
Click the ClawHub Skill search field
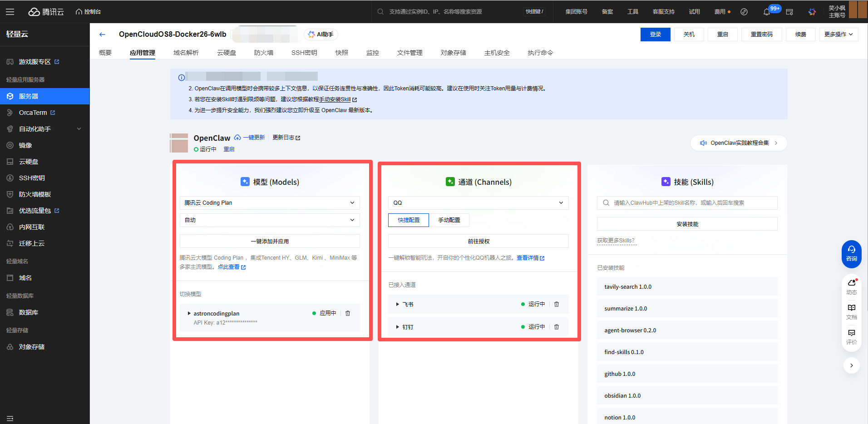click(x=687, y=203)
